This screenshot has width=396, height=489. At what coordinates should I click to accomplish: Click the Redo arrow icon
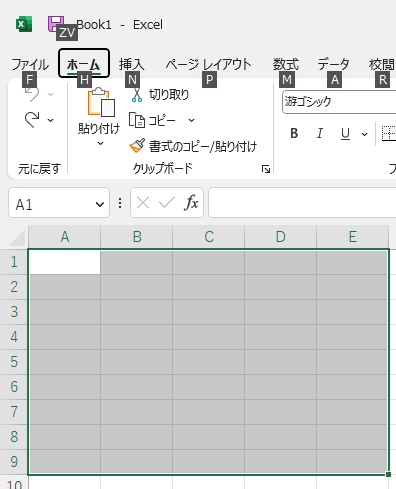pyautogui.click(x=32, y=120)
